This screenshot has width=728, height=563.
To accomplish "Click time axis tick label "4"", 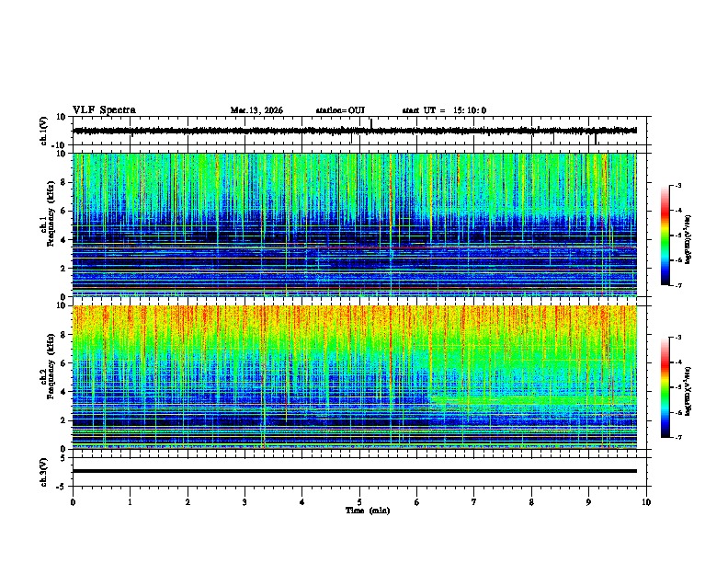I will point(302,502).
